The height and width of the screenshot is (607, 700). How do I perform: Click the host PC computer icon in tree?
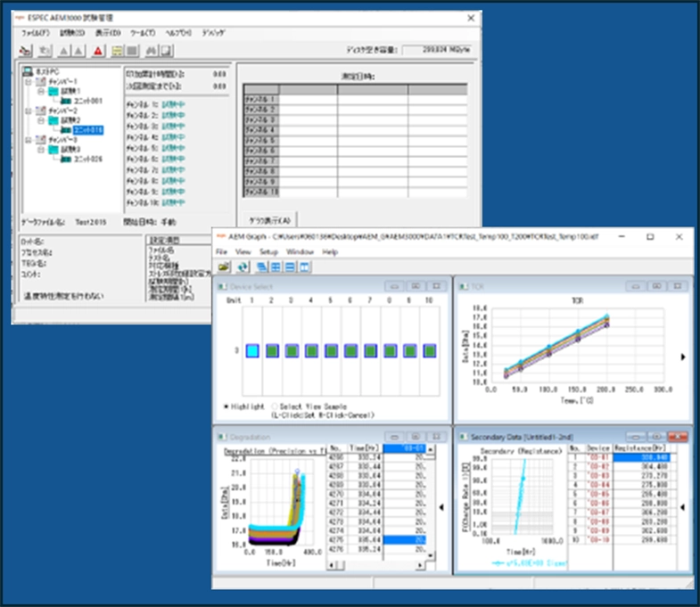(x=28, y=70)
